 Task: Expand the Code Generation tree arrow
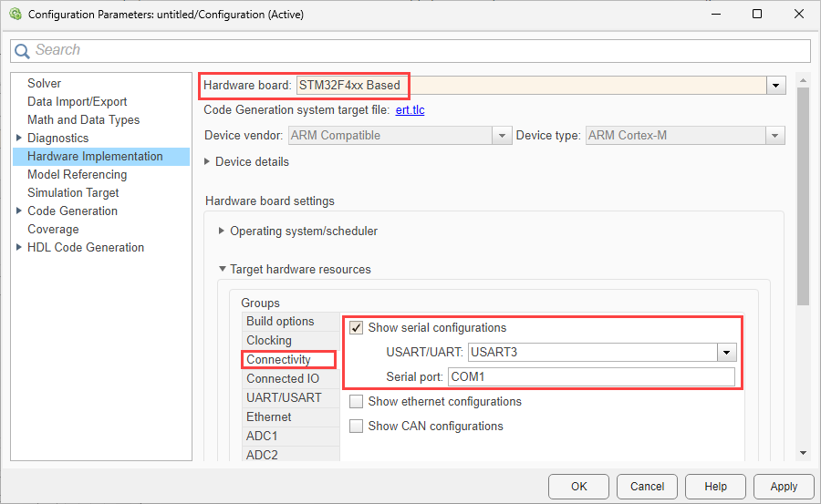[19, 211]
